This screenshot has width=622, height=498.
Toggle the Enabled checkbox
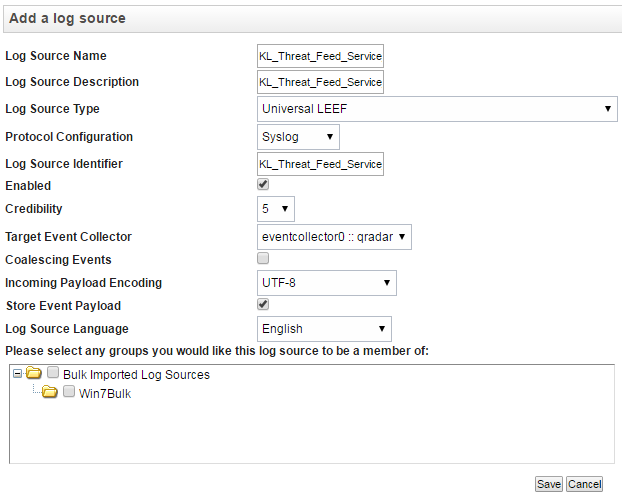click(263, 185)
